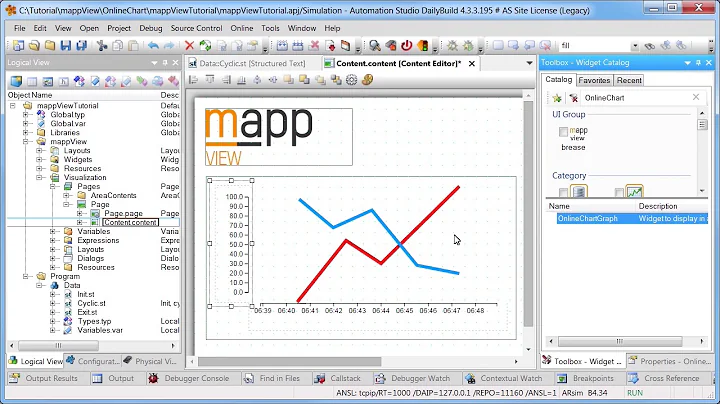
Task: Open the Physical View tab
Action: pos(151,361)
